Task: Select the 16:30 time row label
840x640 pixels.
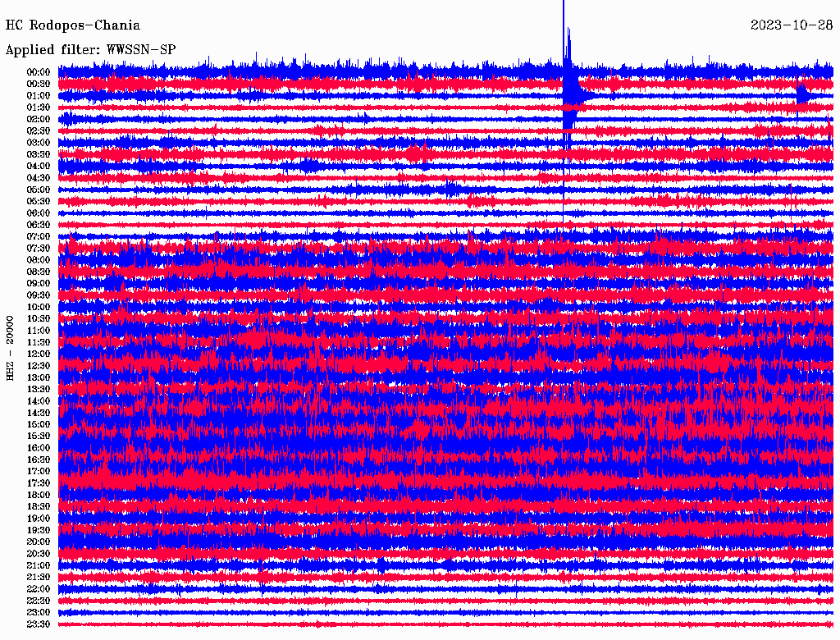Action: 39,460
